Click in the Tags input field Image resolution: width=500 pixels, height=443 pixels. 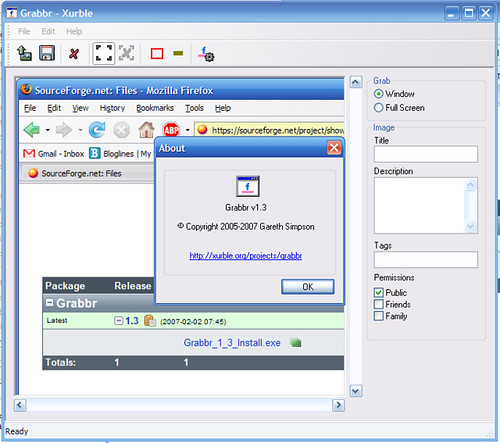[x=426, y=259]
